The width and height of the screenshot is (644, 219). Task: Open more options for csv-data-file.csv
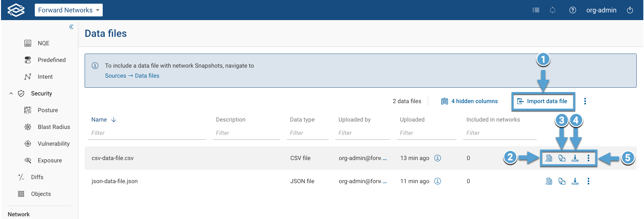click(x=588, y=158)
